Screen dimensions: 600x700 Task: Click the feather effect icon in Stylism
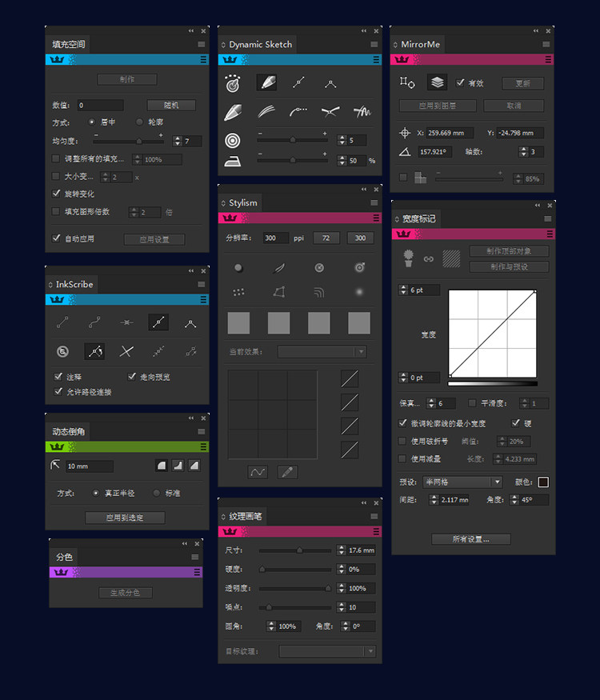point(279,268)
